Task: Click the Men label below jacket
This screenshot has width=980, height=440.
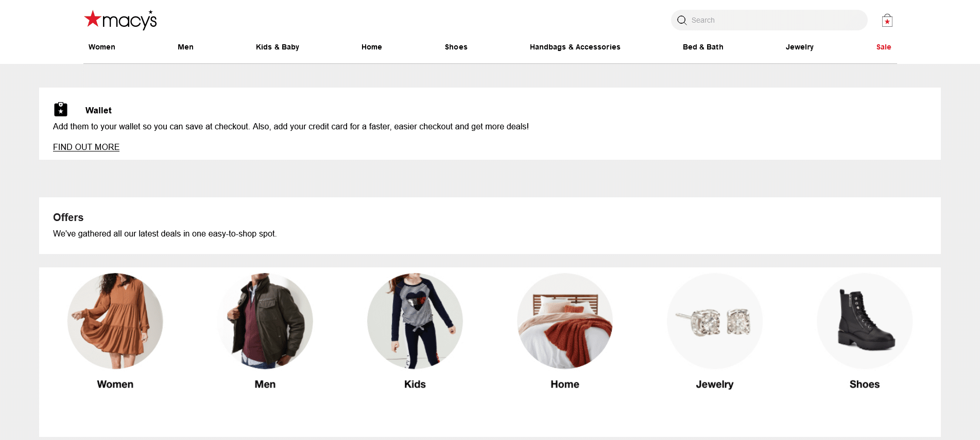Action: tap(265, 384)
